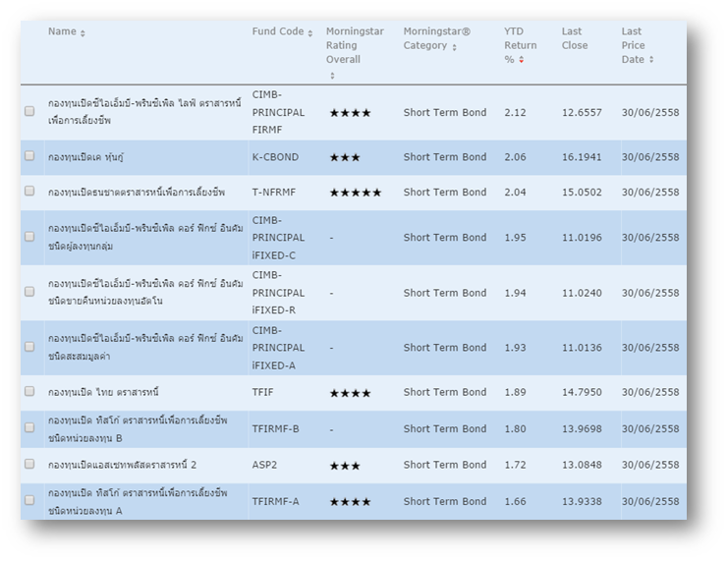Click the five-star rating for T-NFRMF
The width and height of the screenshot is (728, 561).
355,193
